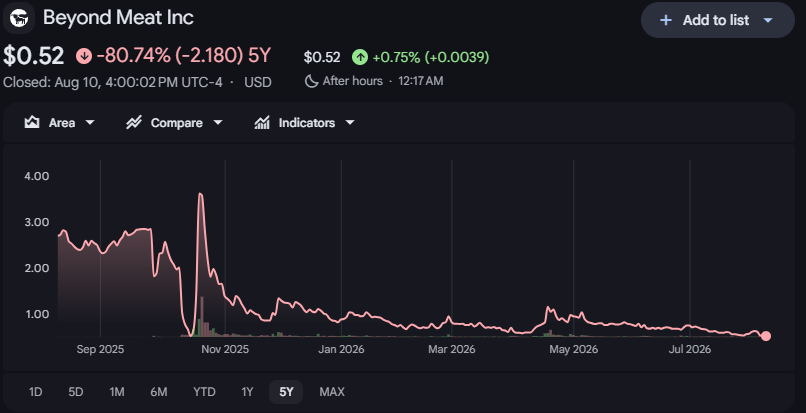Click the Beyond Meat Inc title text

coord(118,18)
